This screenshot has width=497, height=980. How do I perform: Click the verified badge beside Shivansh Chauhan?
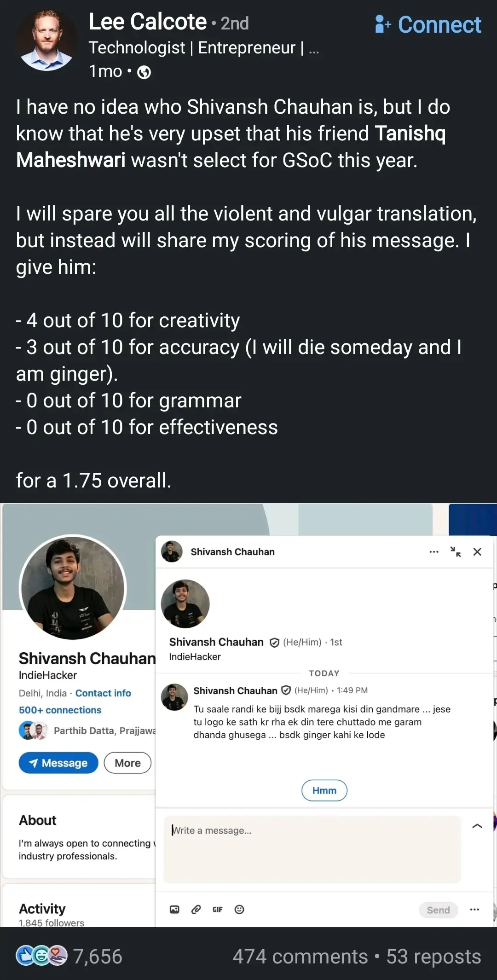[x=275, y=642]
